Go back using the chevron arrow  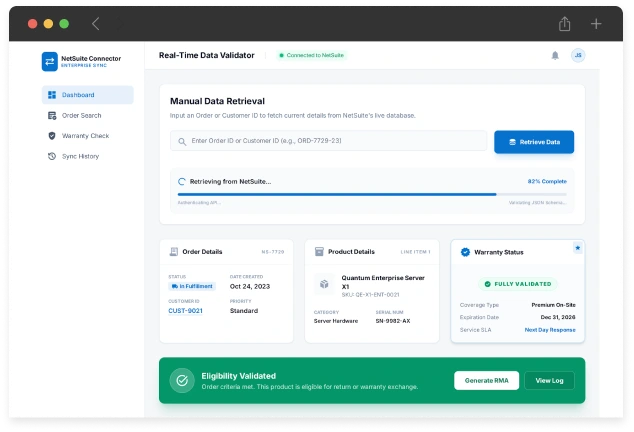pyautogui.click(x=96, y=23)
